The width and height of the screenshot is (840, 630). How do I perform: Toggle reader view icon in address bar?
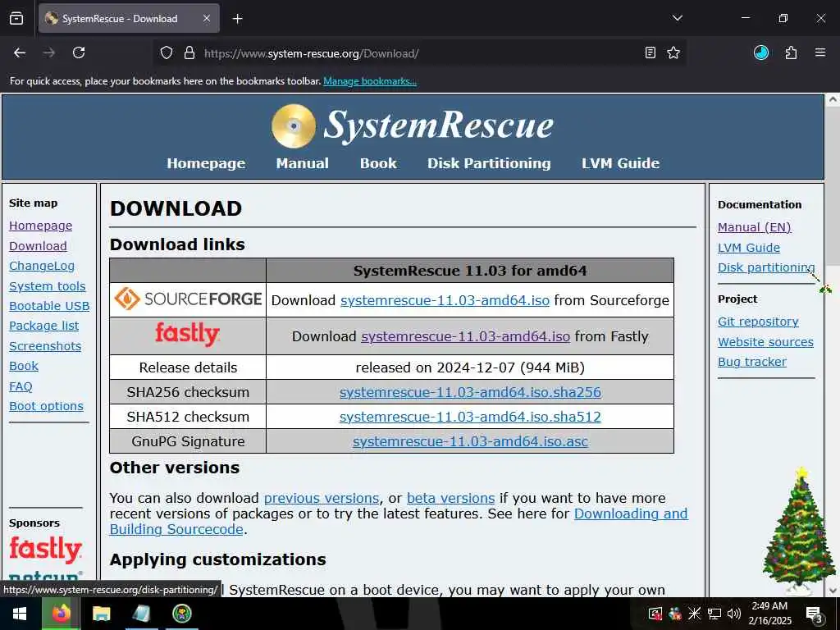[651, 52]
